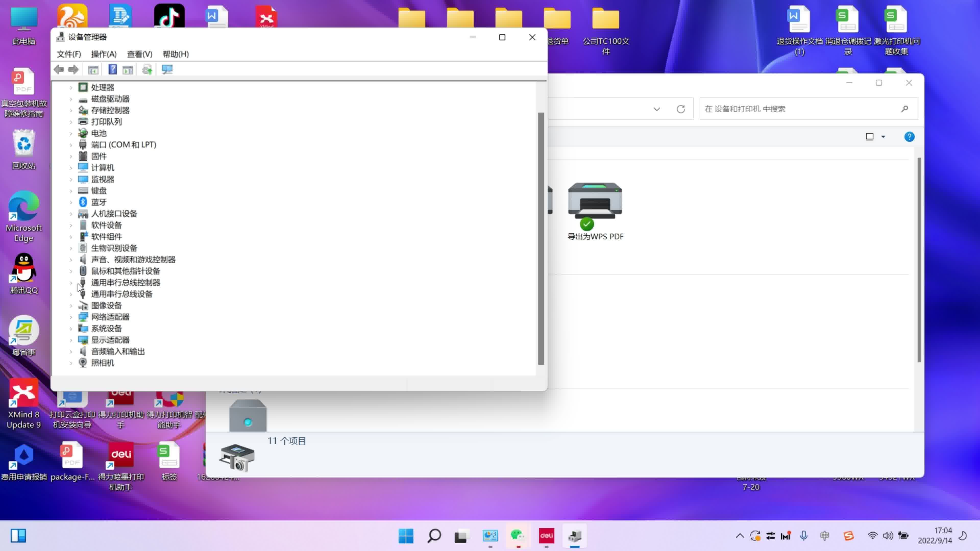Expand the 人机接口设备 node

[x=71, y=214]
